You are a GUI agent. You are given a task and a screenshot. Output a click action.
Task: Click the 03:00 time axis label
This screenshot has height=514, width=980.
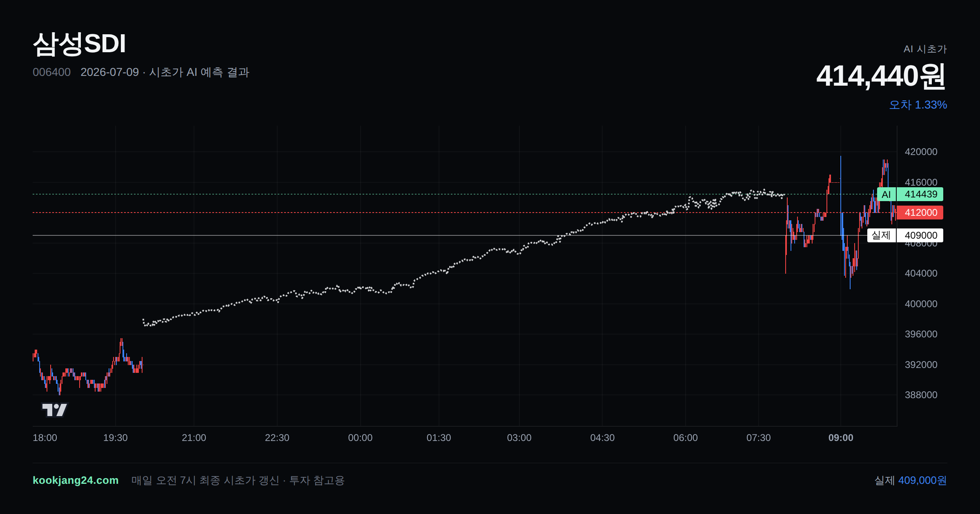coord(519,438)
